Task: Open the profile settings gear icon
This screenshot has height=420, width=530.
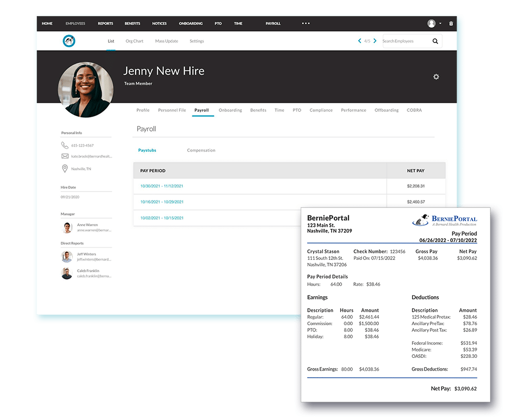Action: click(436, 77)
